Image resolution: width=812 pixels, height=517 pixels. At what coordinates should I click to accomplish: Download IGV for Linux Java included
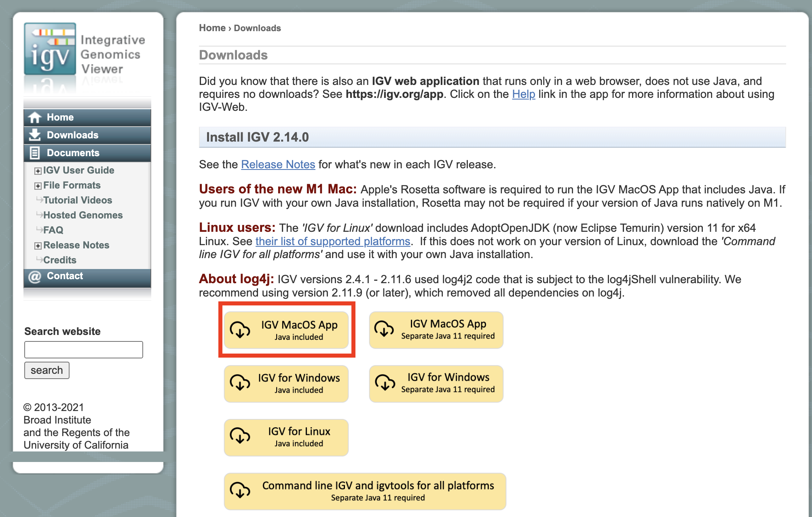(x=286, y=437)
